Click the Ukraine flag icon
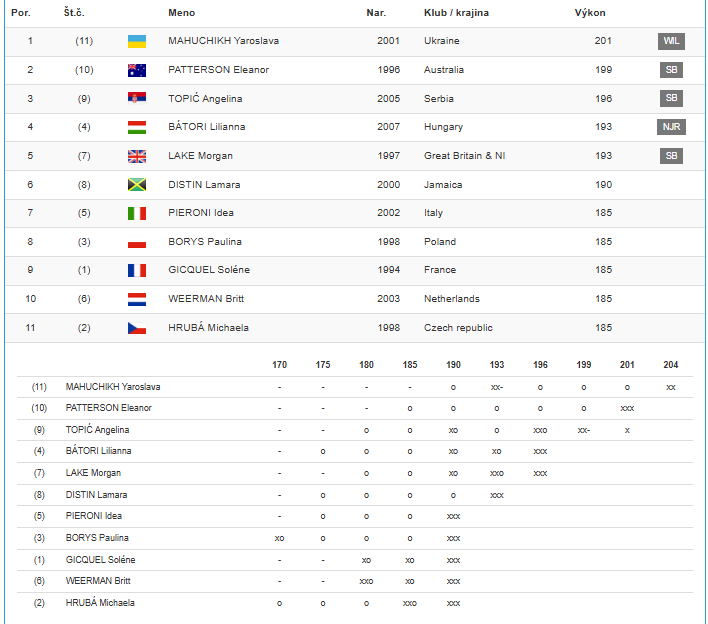 coord(137,41)
